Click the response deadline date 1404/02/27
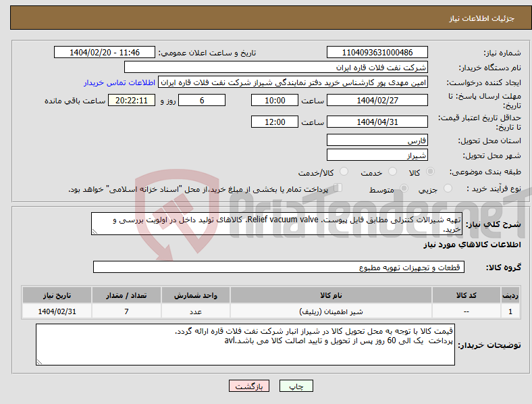This screenshot has width=532, height=404. point(377,101)
